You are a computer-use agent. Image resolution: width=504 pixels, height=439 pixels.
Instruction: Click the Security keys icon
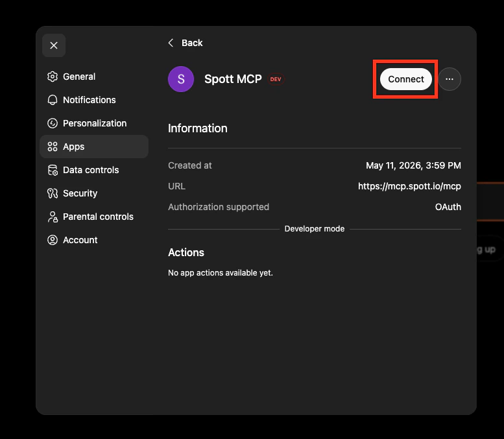(53, 193)
